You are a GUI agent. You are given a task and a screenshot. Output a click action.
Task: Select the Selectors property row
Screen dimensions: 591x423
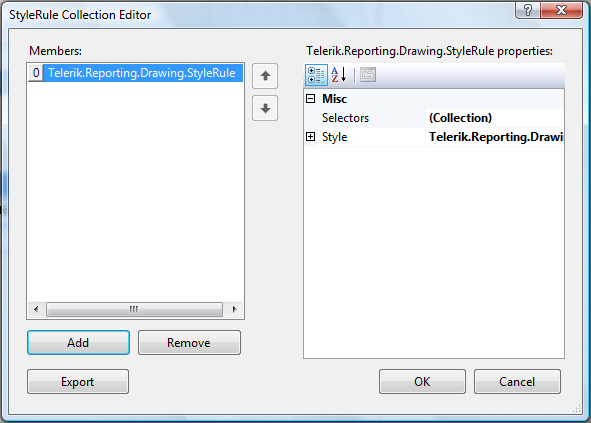434,118
